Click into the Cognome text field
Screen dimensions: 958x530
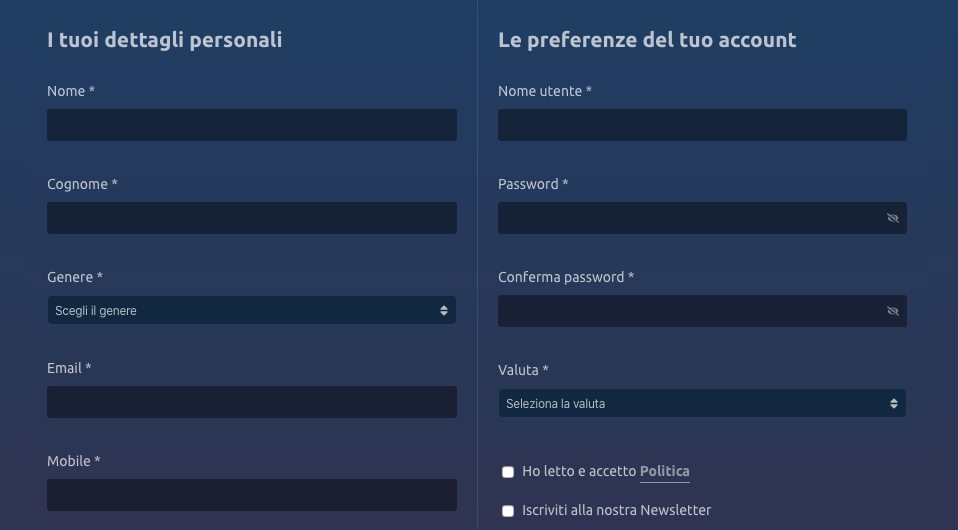[252, 218]
